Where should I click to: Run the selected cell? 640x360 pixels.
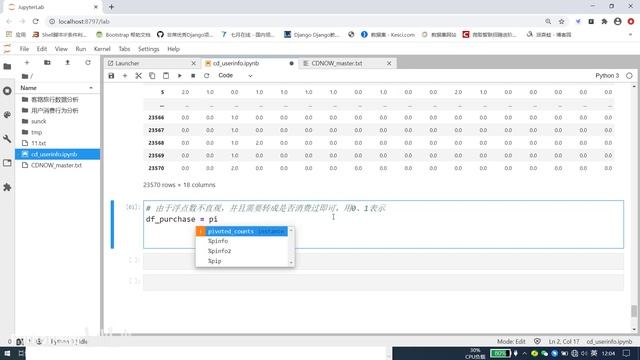pyautogui.click(x=180, y=76)
